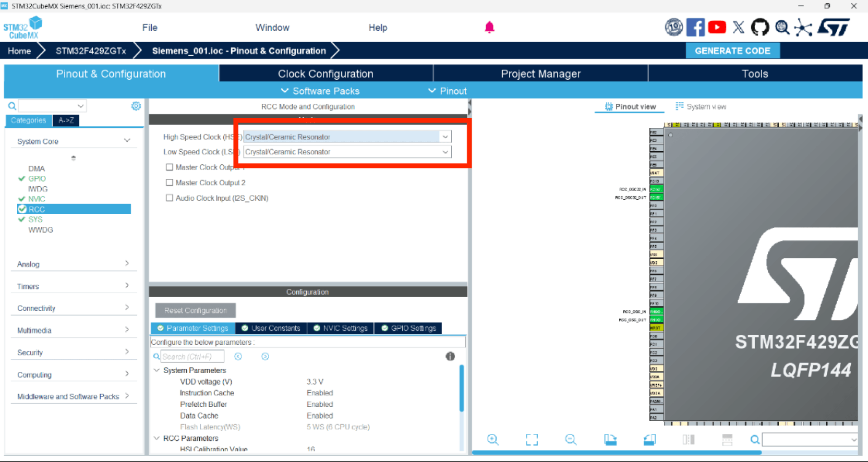Open the YouTube icon link
The width and height of the screenshot is (868, 462).
717,28
